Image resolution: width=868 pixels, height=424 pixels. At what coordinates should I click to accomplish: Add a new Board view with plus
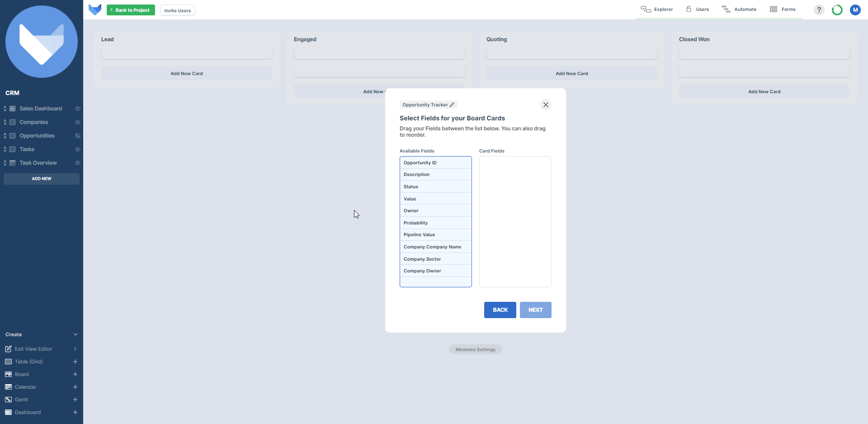coord(75,374)
